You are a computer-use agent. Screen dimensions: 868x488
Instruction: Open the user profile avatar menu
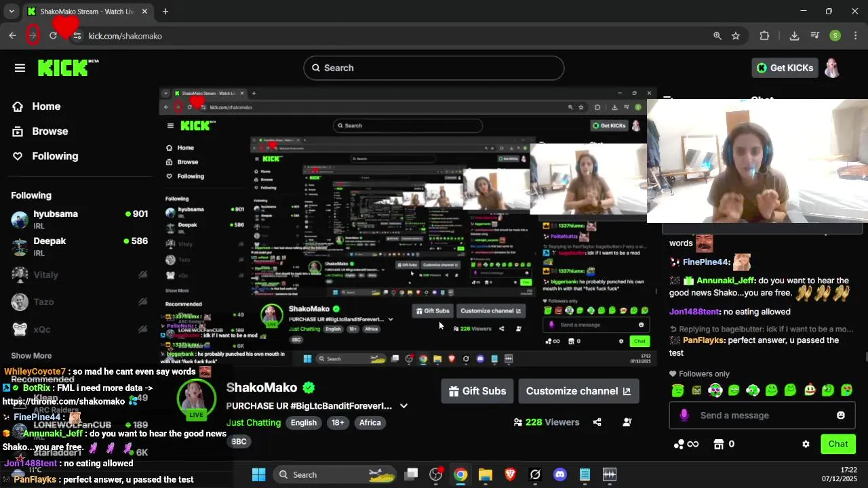click(832, 68)
